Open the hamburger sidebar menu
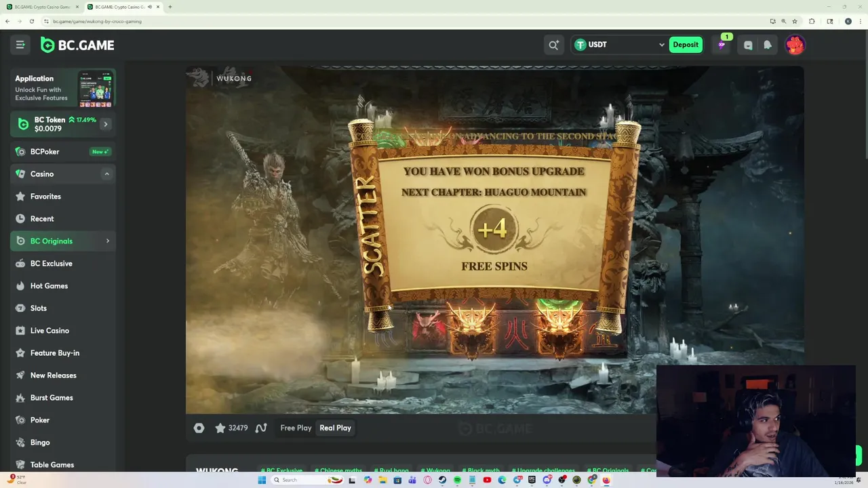868x488 pixels. coord(20,45)
